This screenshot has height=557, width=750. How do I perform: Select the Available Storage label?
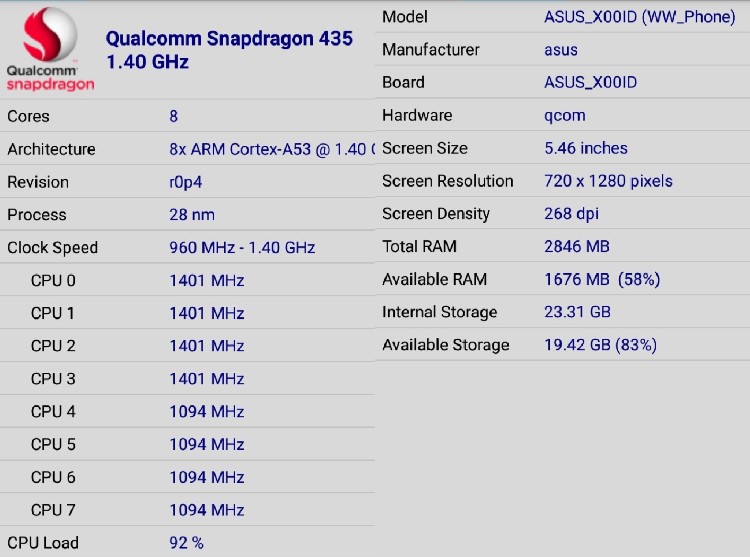(446, 345)
